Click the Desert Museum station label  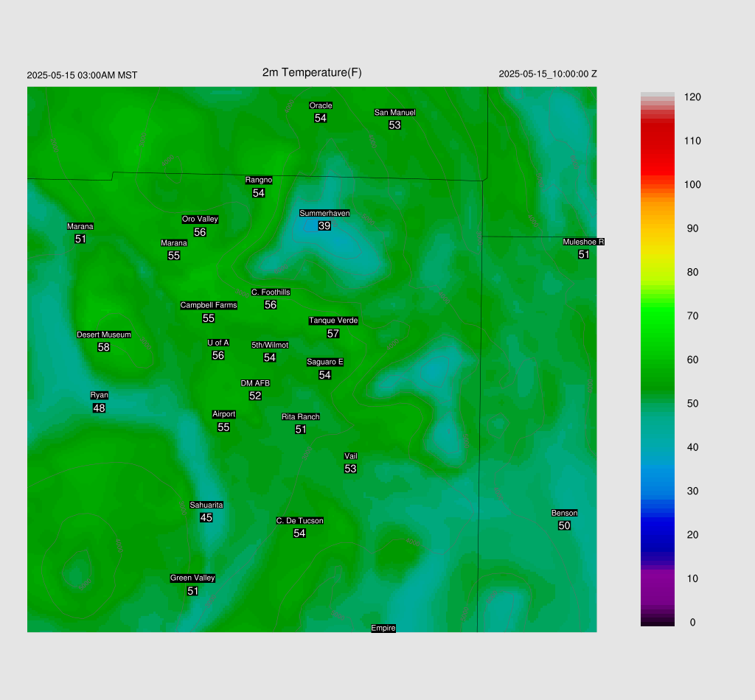pyautogui.click(x=103, y=335)
